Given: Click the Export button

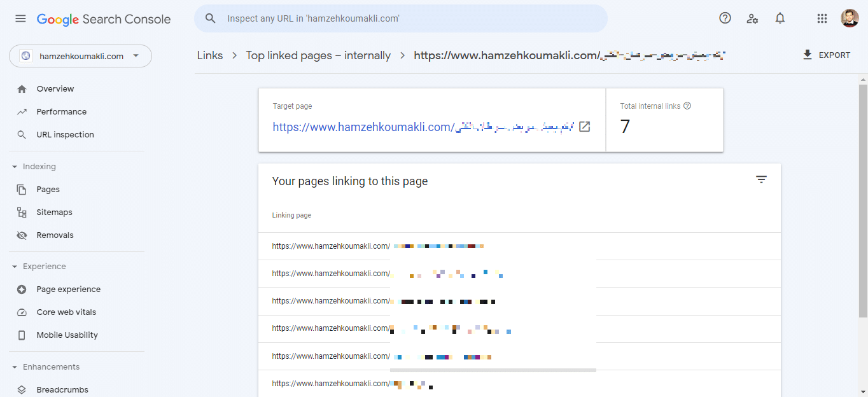Looking at the screenshot, I should pyautogui.click(x=827, y=55).
